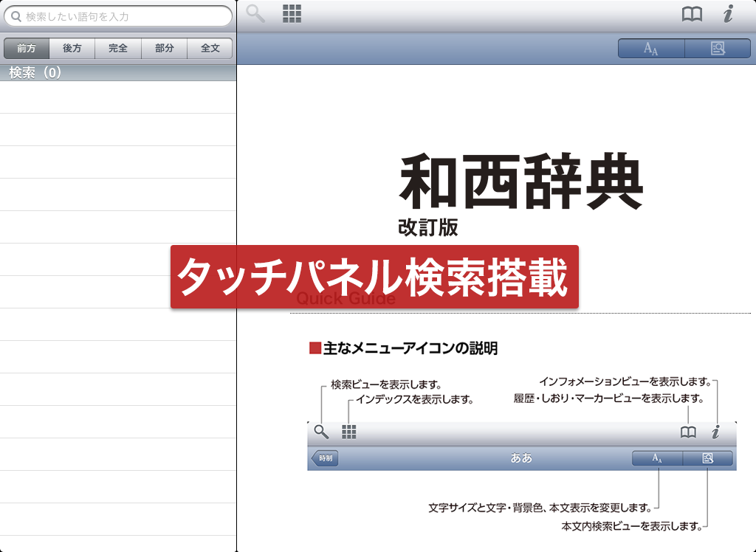Open in-text search in top blue bar
Screen dimensions: 756x552
(717, 49)
